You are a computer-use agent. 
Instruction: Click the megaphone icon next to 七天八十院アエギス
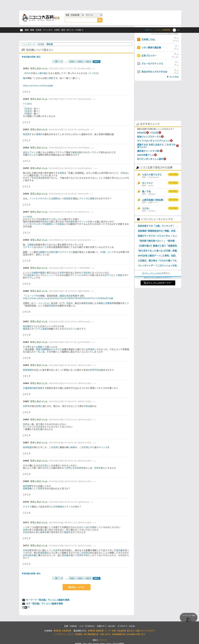[x=139, y=175]
